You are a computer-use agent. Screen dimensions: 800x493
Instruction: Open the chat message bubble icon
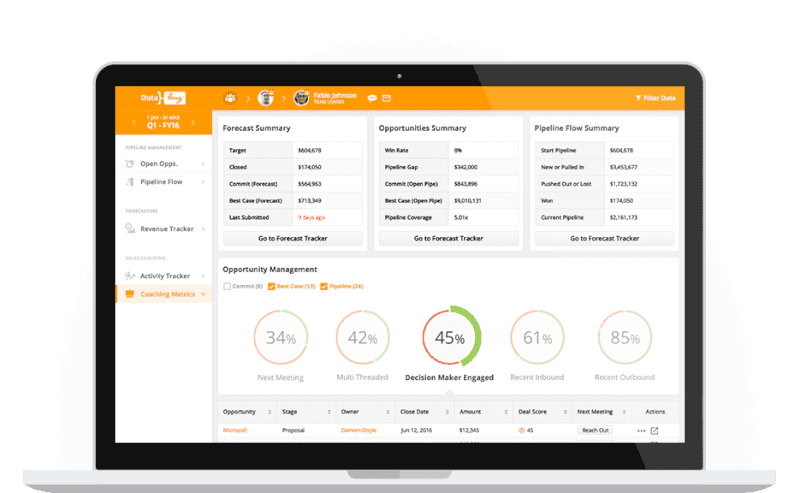372,98
